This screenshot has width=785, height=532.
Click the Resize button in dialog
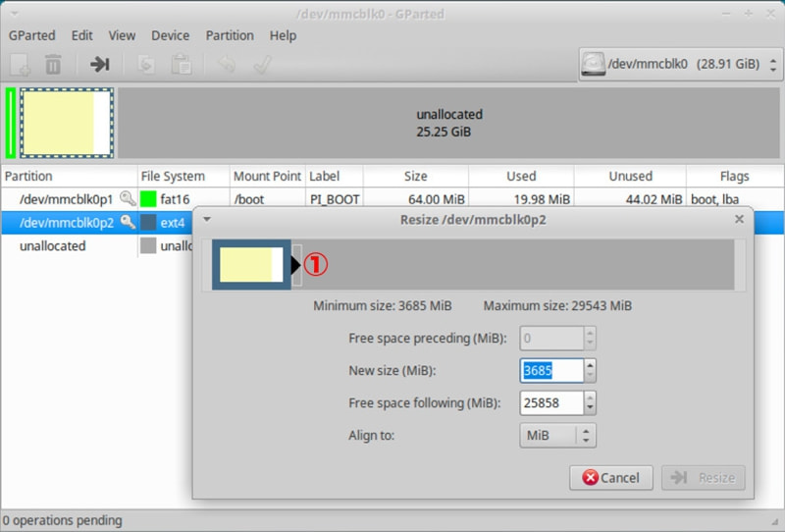point(703,477)
